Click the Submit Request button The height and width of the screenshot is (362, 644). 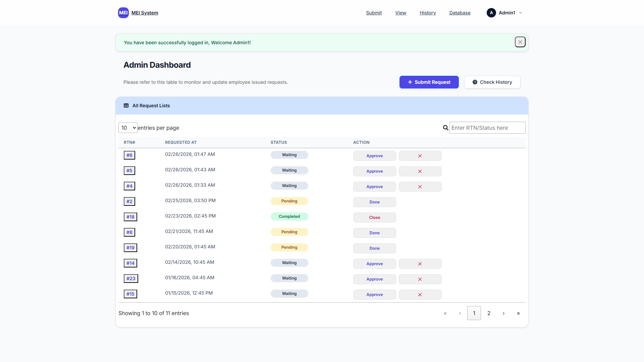point(429,82)
